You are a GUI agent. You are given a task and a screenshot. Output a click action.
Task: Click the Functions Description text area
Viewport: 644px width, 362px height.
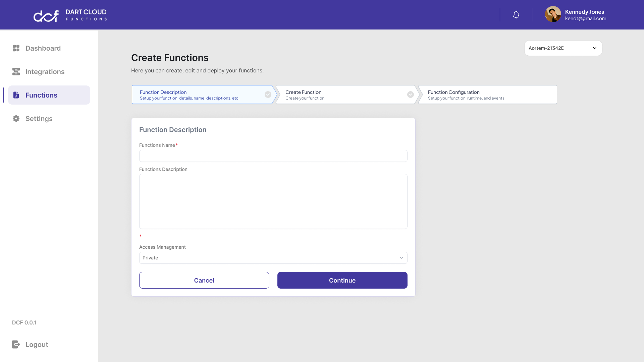[273, 201]
